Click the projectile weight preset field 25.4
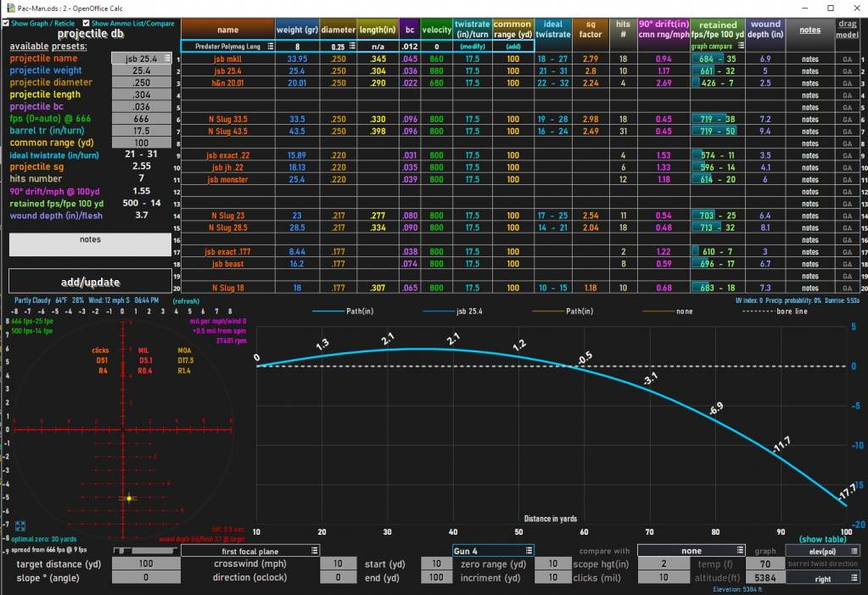The width and height of the screenshot is (868, 595). (142, 70)
